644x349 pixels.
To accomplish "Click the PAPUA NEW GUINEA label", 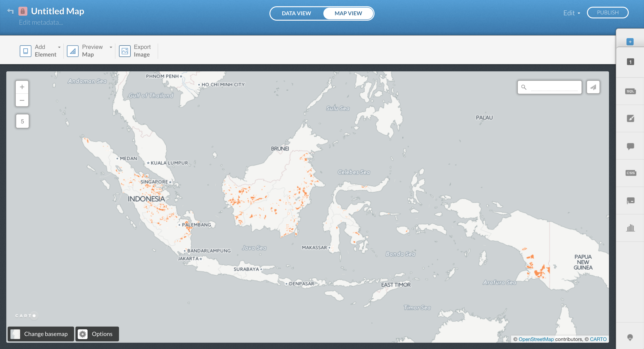I will point(583,262).
